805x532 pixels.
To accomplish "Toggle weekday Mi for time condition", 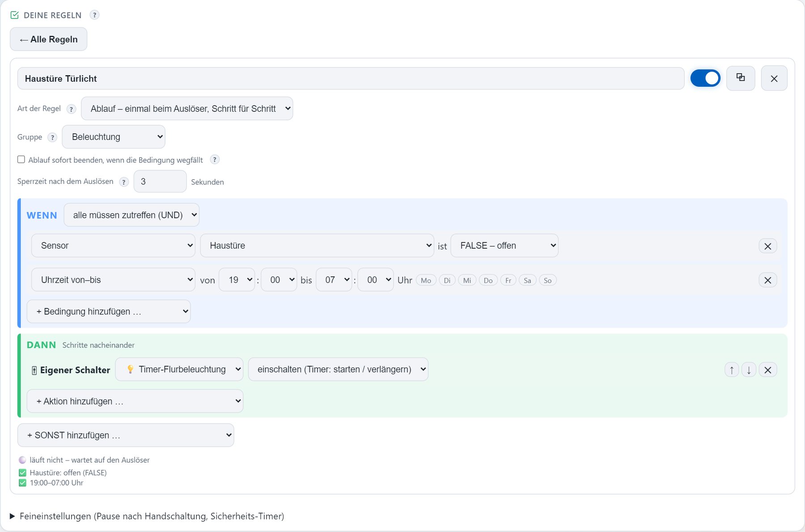I will click(467, 280).
